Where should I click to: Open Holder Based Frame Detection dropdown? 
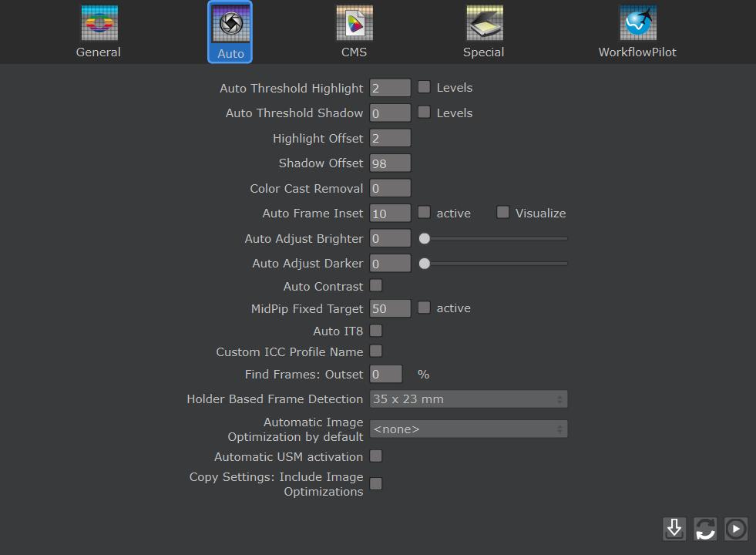click(x=469, y=399)
